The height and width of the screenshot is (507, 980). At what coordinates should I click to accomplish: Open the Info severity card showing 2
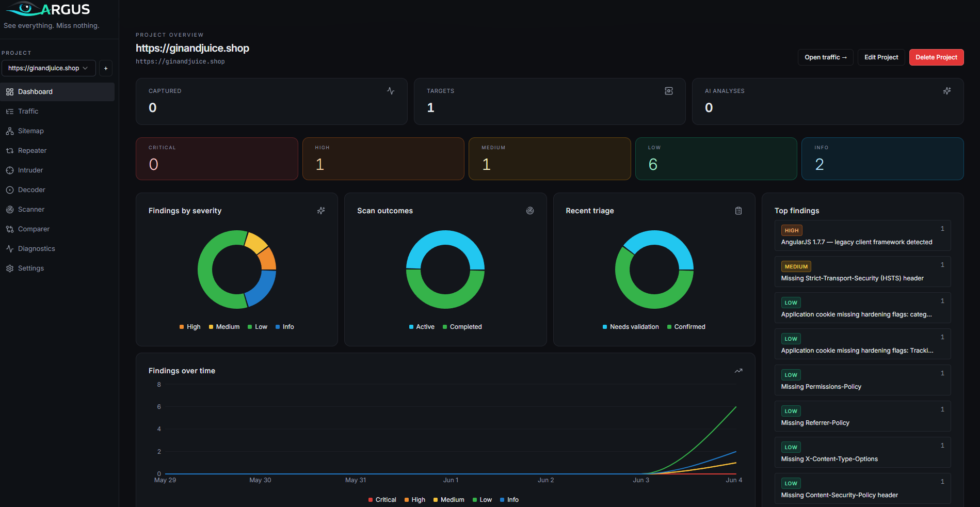882,159
